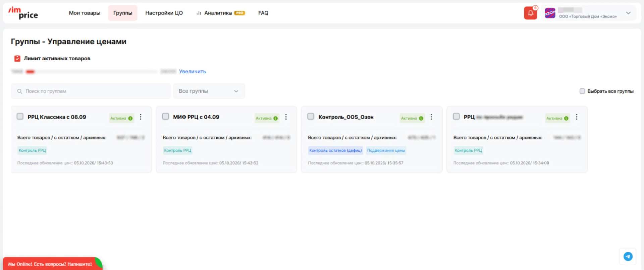Click Активна status badge on РРЦ Классика card
The height and width of the screenshot is (270, 644).
coord(121,118)
